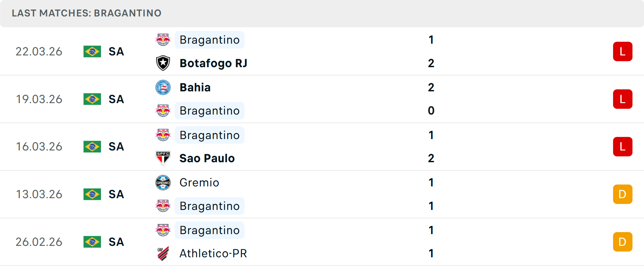Click the draw badge for Athletico-PR match
The width and height of the screenshot is (644, 266).
623,242
